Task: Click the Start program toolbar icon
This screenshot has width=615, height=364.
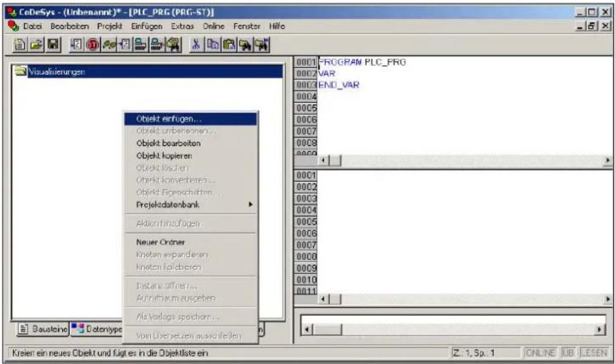Action: coord(77,44)
